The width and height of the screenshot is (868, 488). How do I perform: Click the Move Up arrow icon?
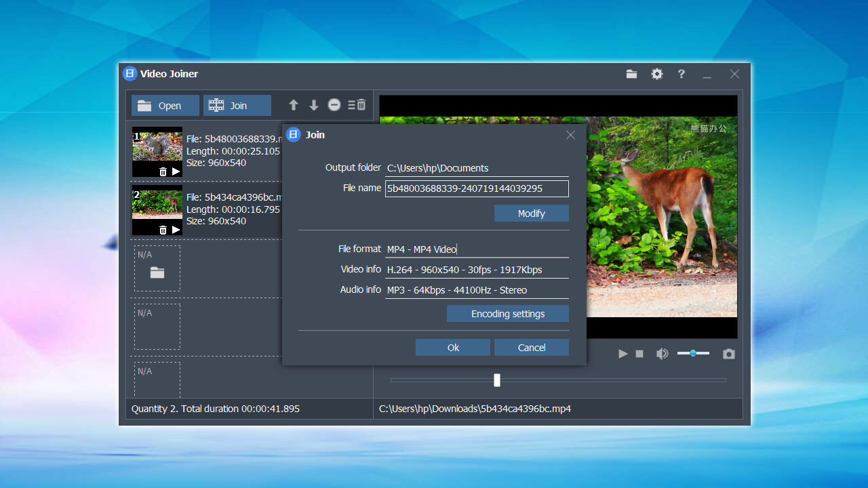coord(294,105)
